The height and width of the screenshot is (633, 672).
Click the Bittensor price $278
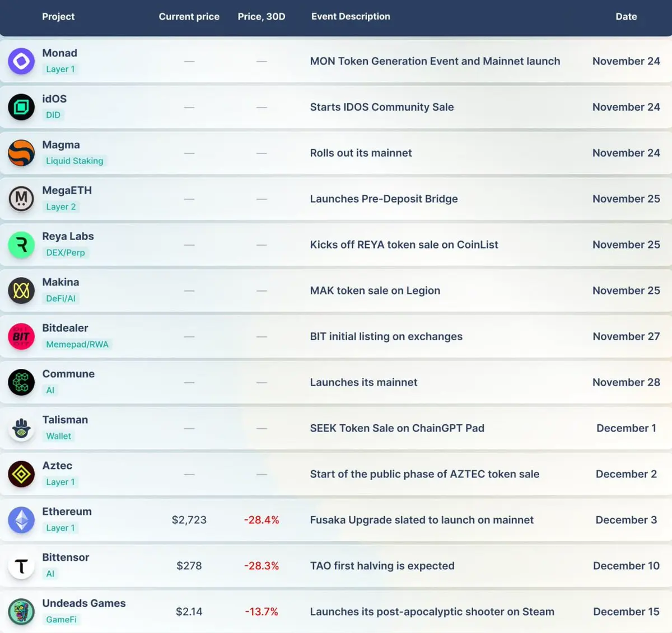189,566
